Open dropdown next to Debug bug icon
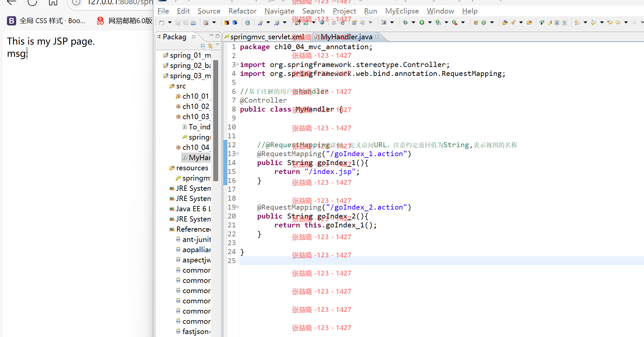Image resolution: width=644 pixels, height=337 pixels. click(413, 22)
